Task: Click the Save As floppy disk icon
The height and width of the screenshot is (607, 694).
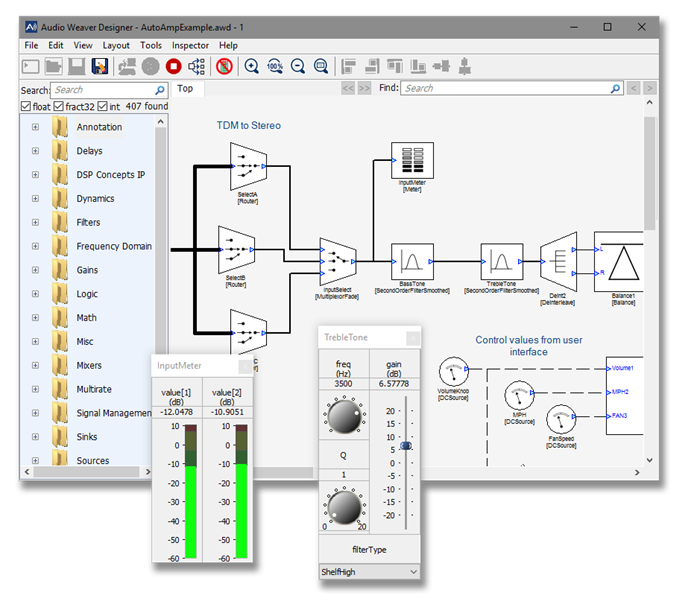Action: pos(100,67)
